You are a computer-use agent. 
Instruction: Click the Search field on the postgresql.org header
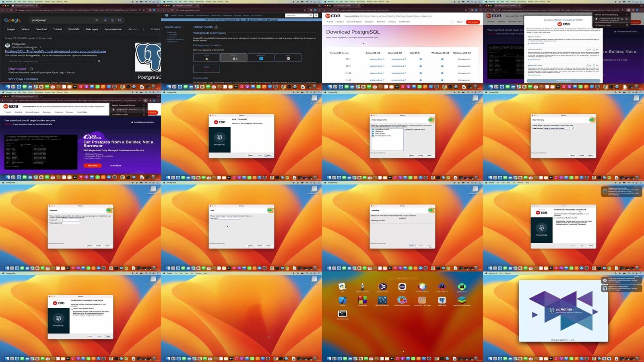297,15
